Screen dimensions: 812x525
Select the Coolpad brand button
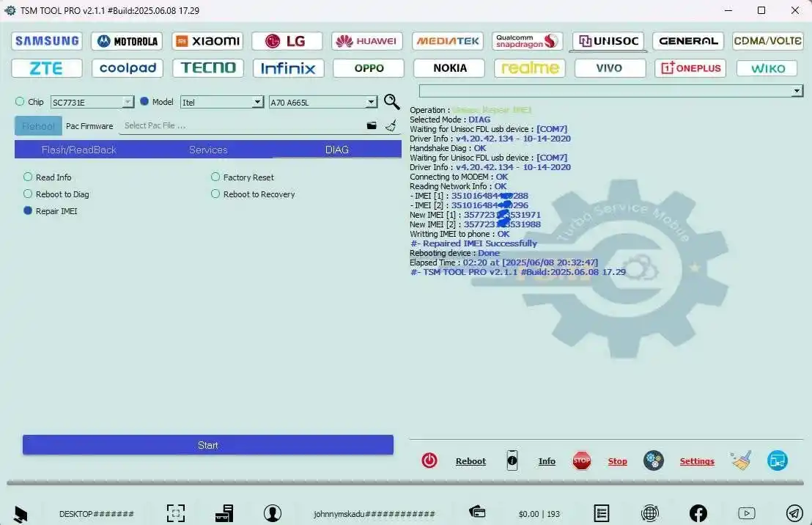(x=128, y=68)
